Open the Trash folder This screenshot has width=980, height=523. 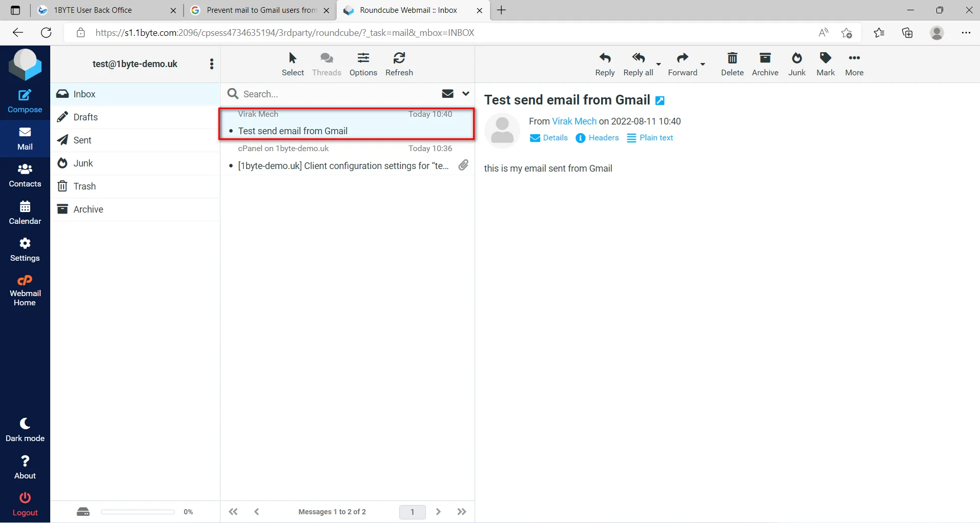(135, 186)
